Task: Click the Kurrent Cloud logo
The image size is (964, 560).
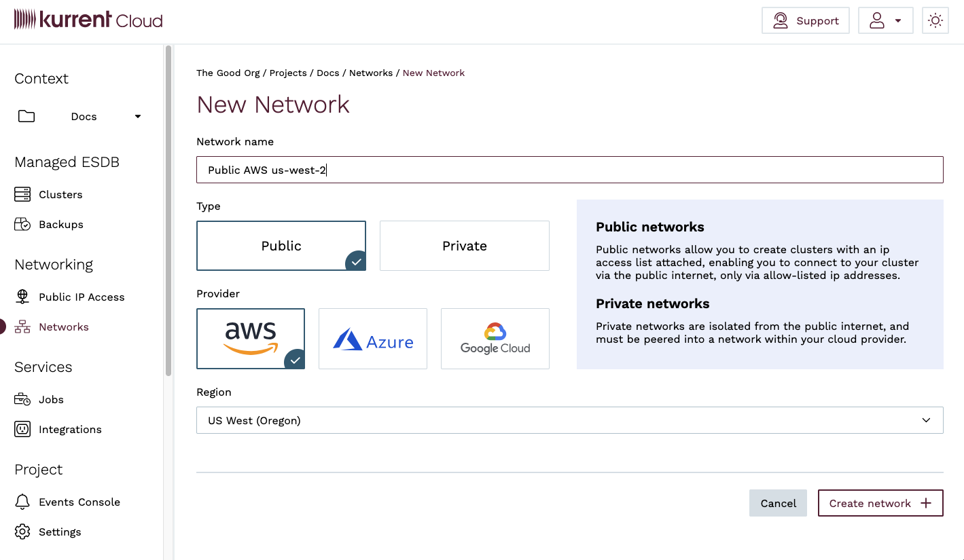Action: click(x=88, y=20)
